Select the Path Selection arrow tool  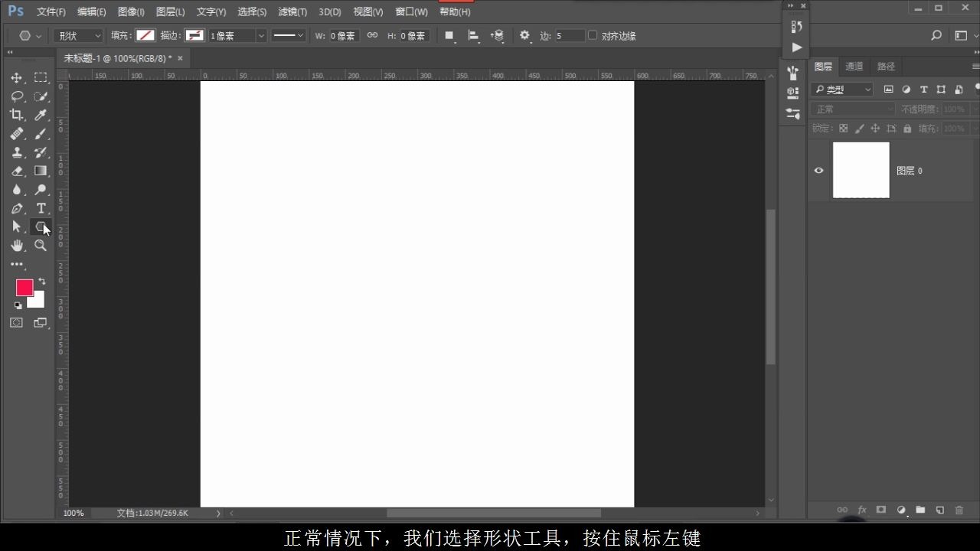[16, 227]
